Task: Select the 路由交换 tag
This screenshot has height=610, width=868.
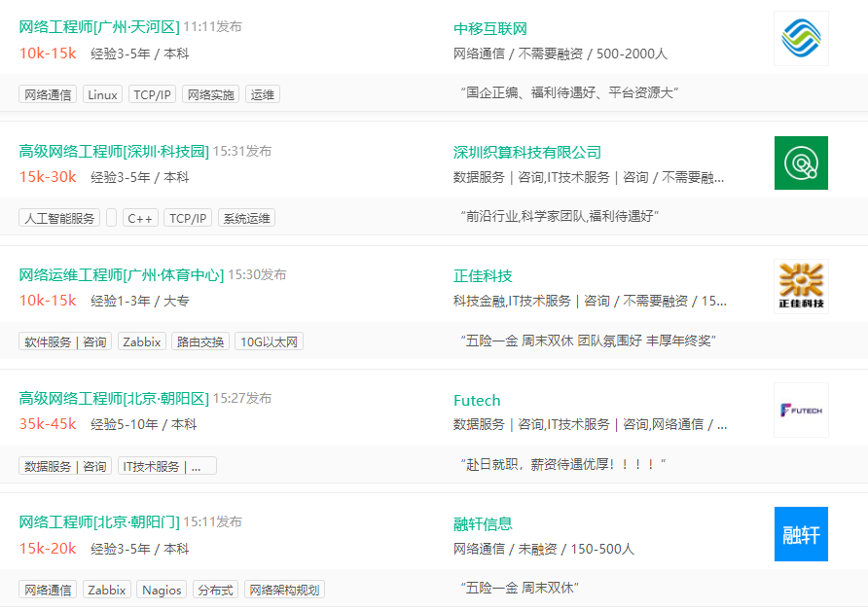Action: pos(199,341)
